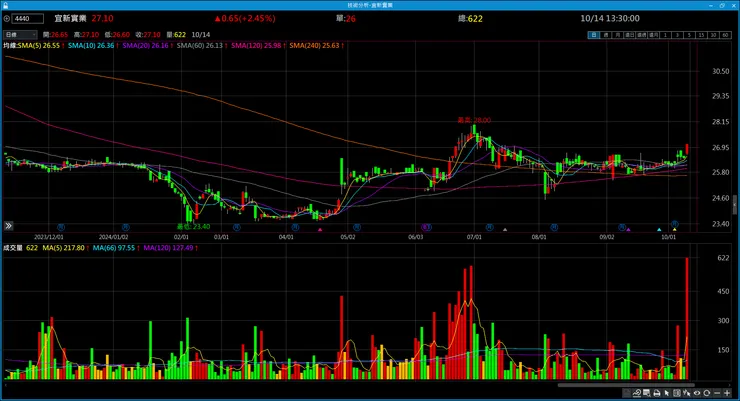Select the 還週 adjusted weekly period
740x401 pixels.
point(641,35)
